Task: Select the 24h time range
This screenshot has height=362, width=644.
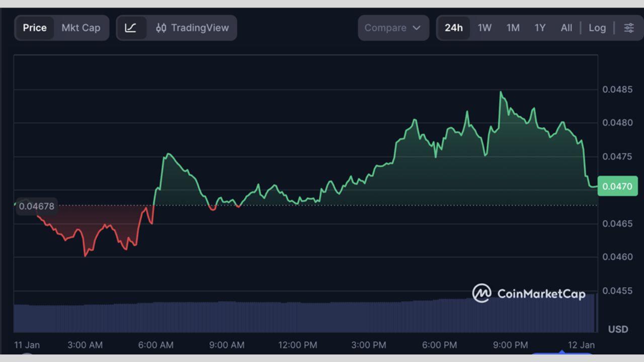Action: pos(453,28)
